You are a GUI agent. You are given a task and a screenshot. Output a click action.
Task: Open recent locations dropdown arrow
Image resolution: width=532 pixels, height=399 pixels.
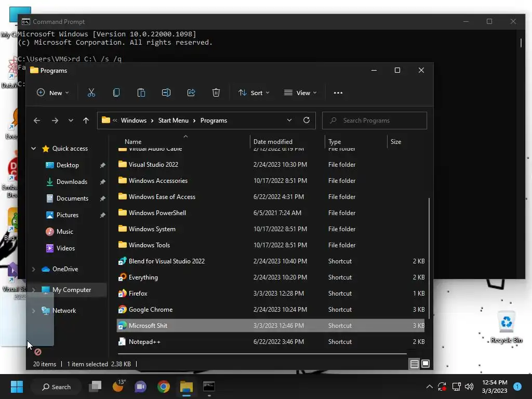point(71,121)
